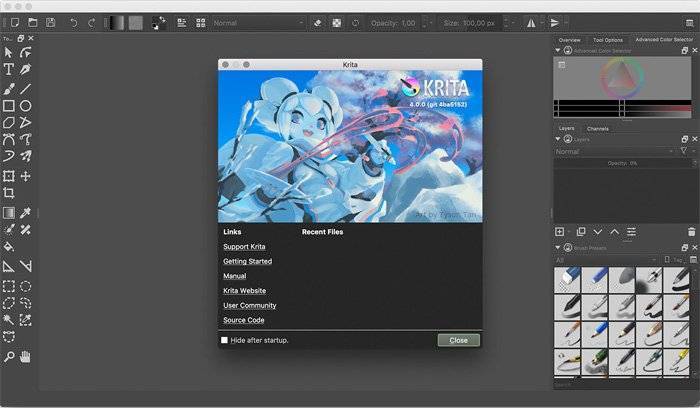Duplicate the layer in Layers docker
The width and height of the screenshot is (700, 408).
[x=581, y=232]
